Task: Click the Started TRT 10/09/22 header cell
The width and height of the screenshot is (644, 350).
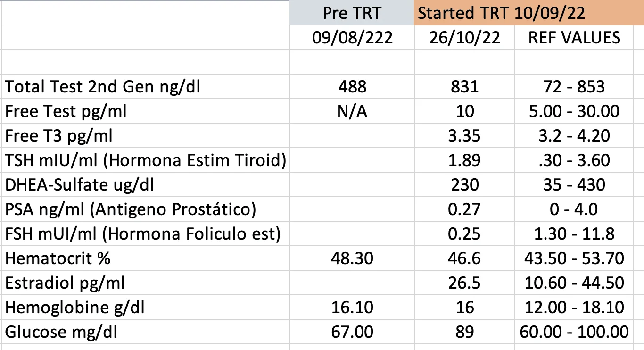Action: tap(501, 13)
